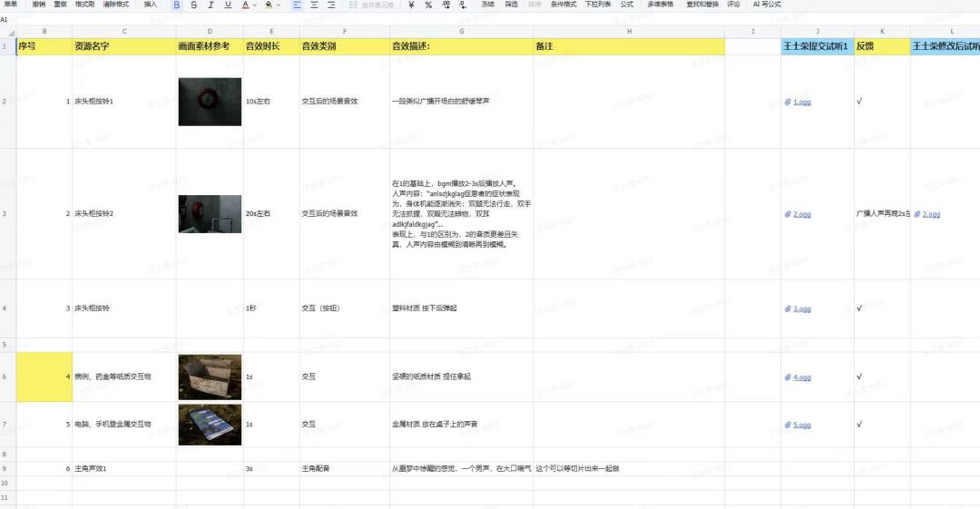Decrease decimal places
Image resolution: width=980 pixels, height=509 pixels.
[462, 5]
